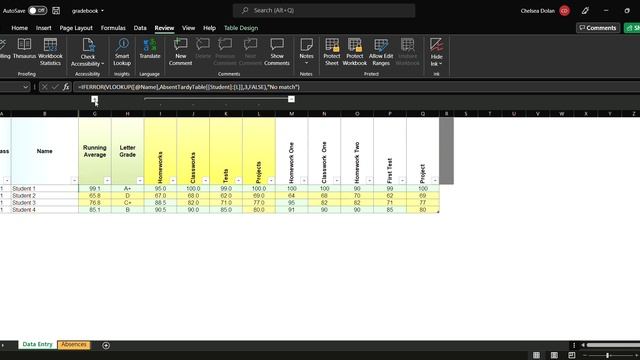Switch to Page Layout view in status bar
This screenshot has height=360, width=640.
tap(554, 355)
